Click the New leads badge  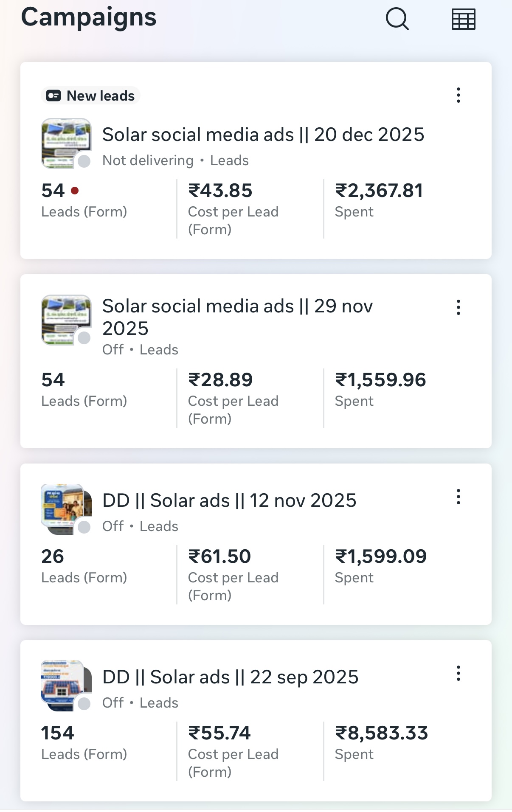point(91,96)
